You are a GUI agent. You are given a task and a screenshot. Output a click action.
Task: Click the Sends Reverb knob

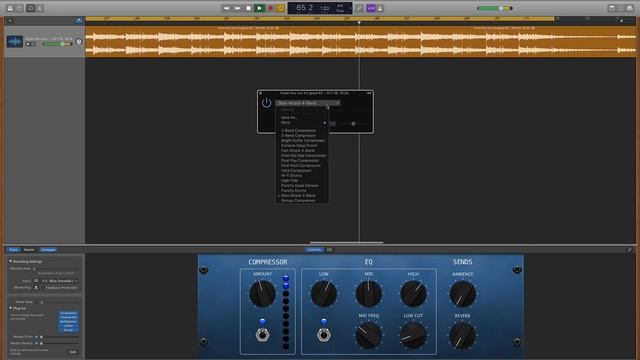tap(462, 335)
